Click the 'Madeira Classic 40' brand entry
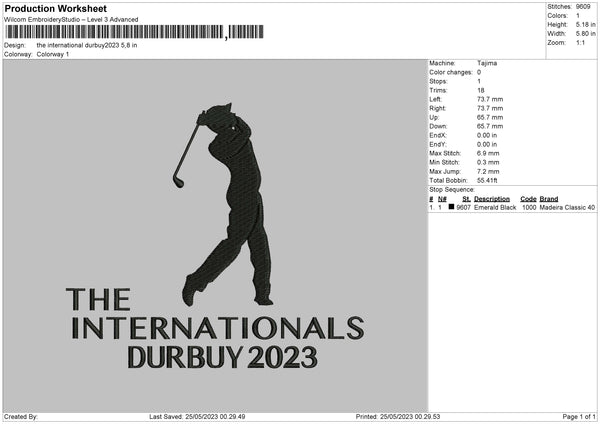 click(x=567, y=207)
